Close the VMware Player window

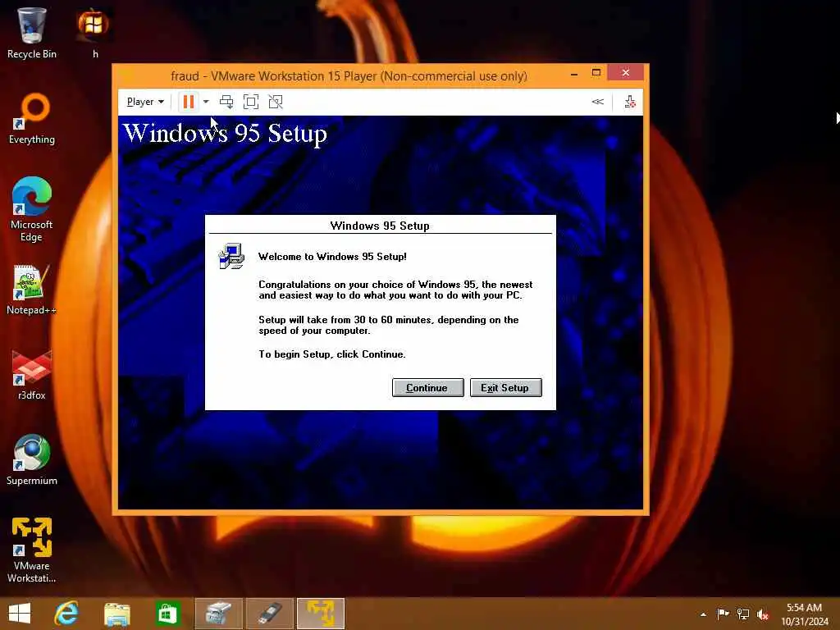click(626, 72)
